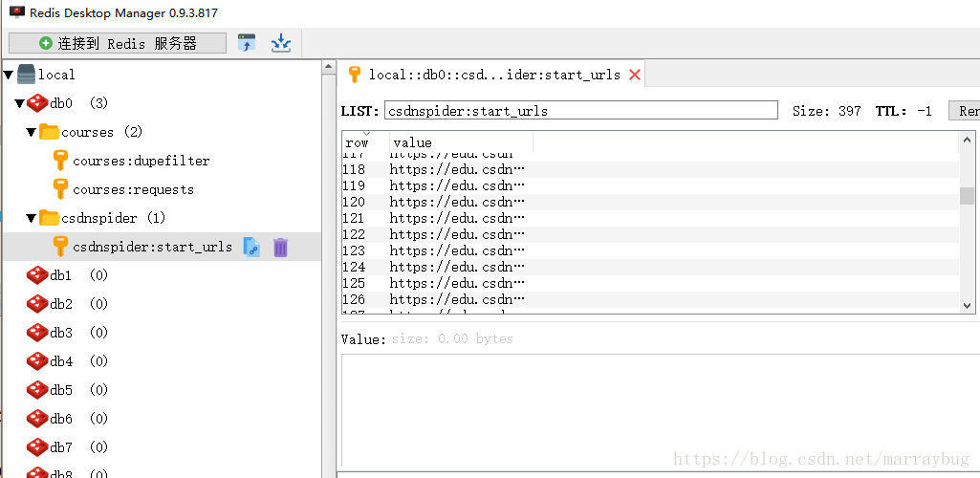Click the Connect to Redis server button

click(118, 43)
